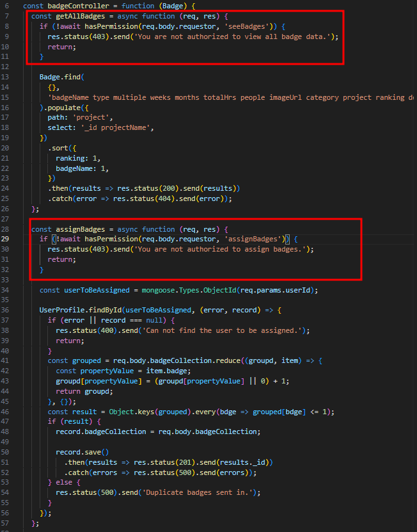Click line number 12 beside the blank line
Image resolution: width=417 pixels, height=532 pixels.
(4, 67)
